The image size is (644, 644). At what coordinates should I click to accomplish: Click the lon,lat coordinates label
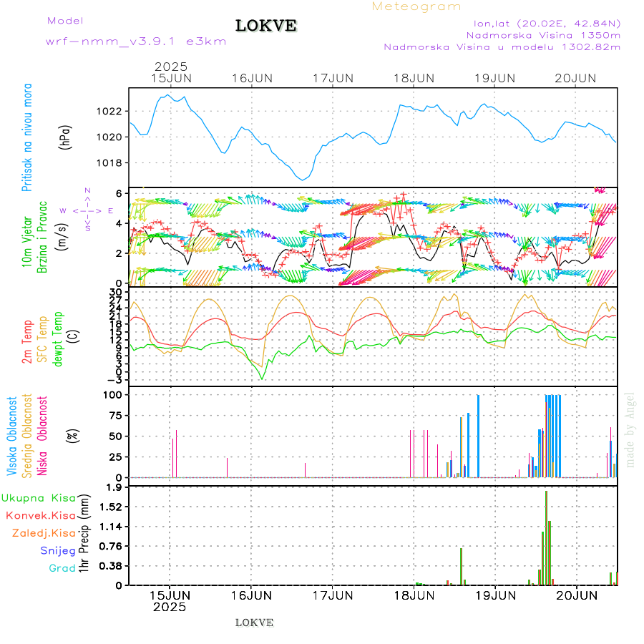541,23
